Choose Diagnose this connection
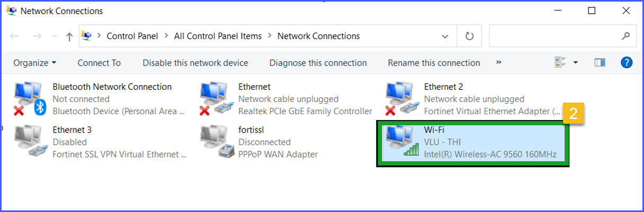644x212 pixels. click(318, 63)
